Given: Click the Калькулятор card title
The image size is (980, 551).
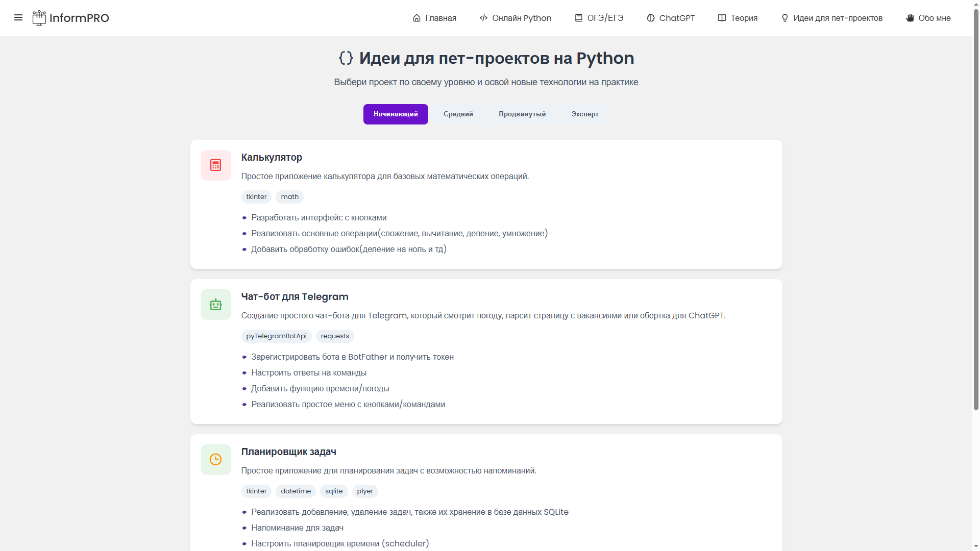Looking at the screenshot, I should (272, 157).
